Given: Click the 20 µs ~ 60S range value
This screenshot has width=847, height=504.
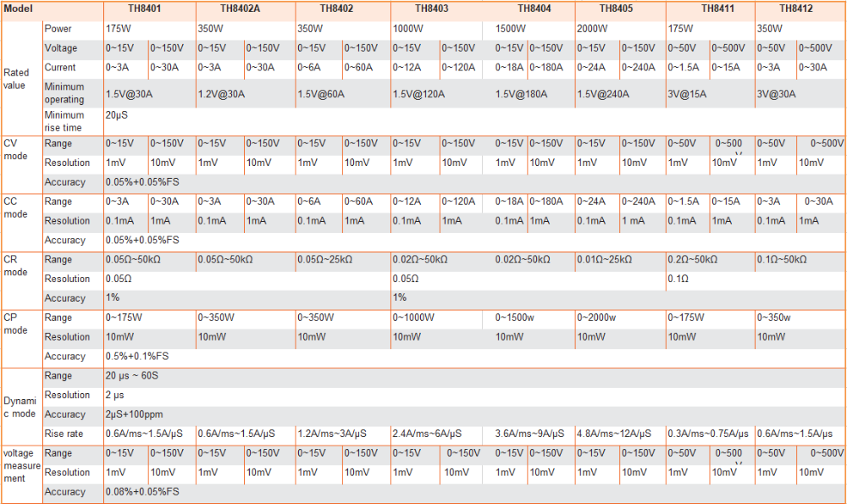Looking at the screenshot, I should click(x=135, y=375).
